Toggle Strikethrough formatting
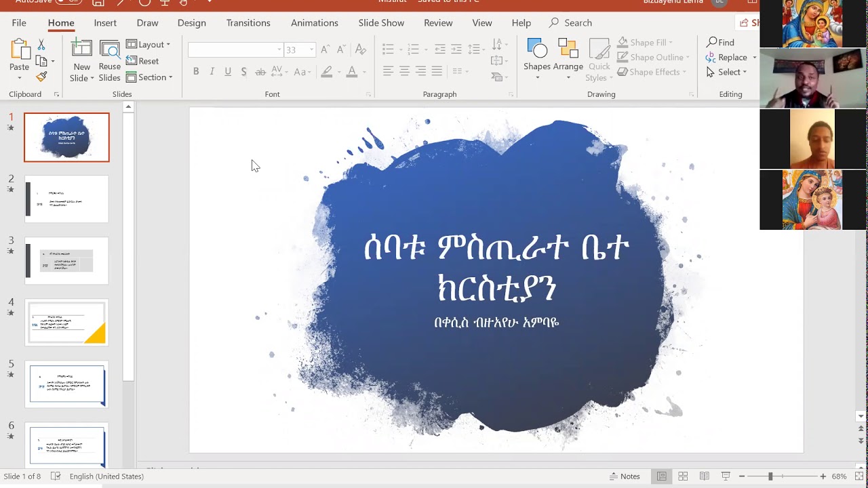This screenshot has height=488, width=868. (260, 72)
